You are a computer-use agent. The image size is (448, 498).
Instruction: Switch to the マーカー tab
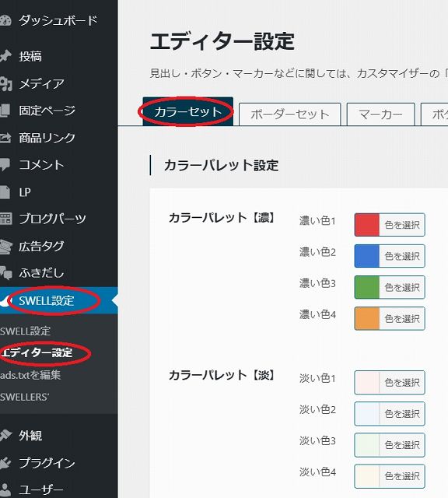coord(380,114)
